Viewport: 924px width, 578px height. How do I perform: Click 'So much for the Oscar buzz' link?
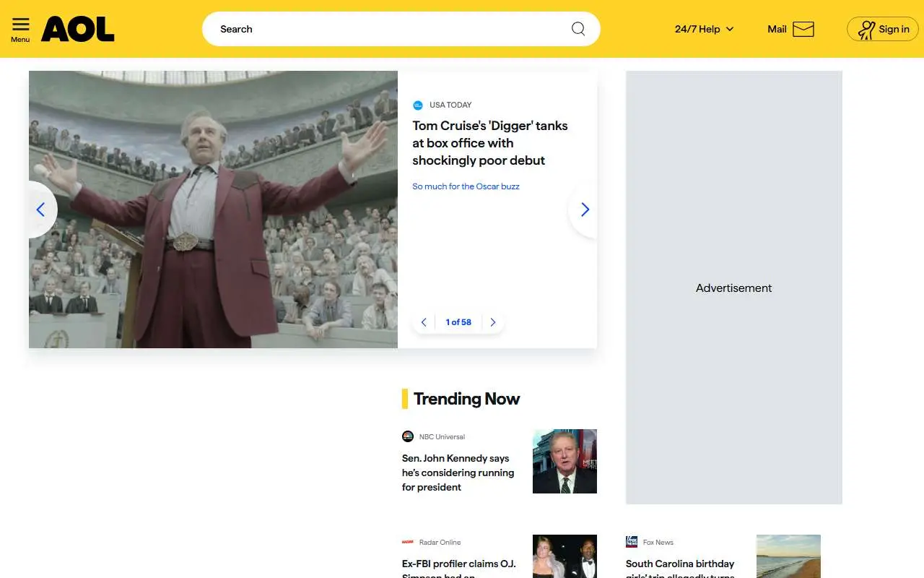click(x=466, y=186)
